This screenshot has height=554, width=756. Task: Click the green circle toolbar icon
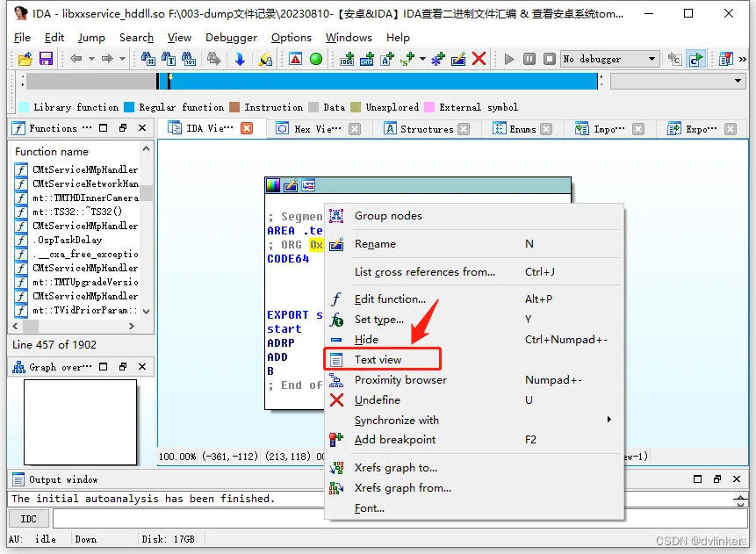click(x=316, y=59)
